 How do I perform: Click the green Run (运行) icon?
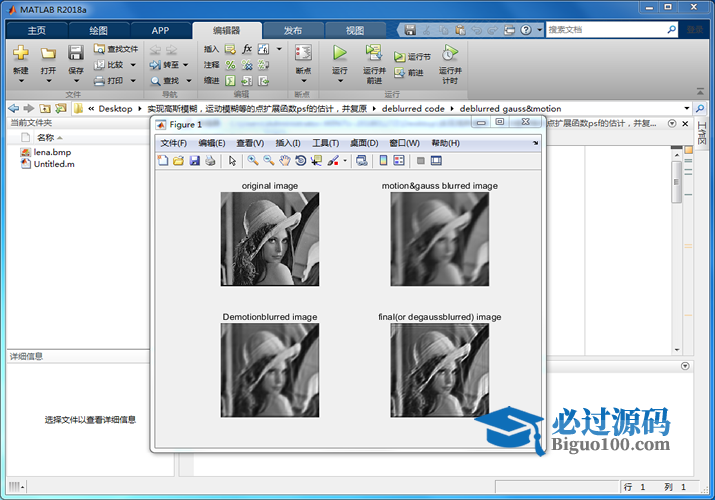(340, 52)
